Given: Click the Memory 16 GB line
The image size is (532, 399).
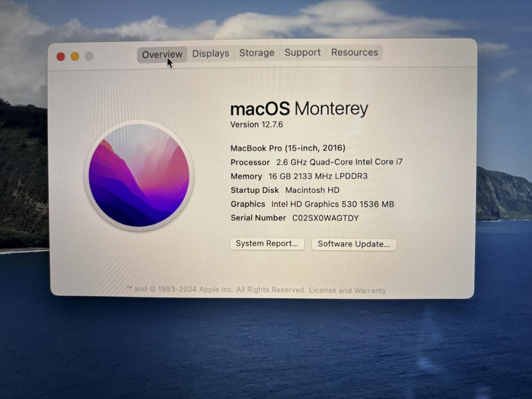Looking at the screenshot, I should 299,176.
